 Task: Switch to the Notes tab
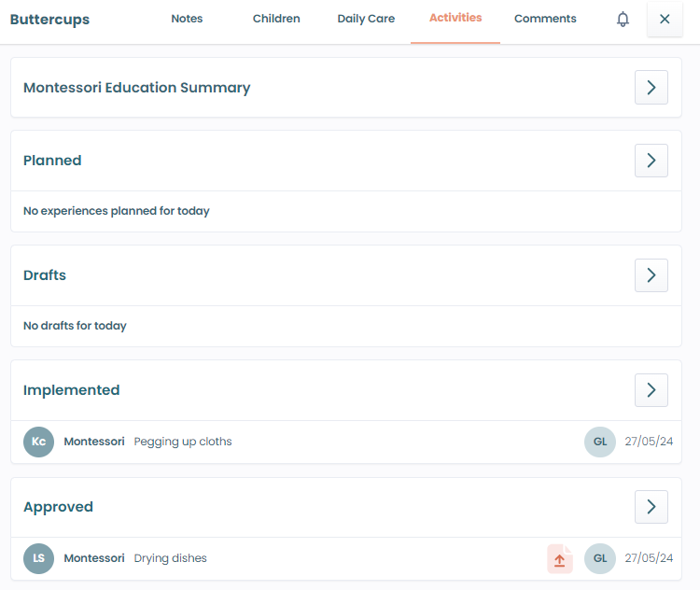tap(187, 20)
